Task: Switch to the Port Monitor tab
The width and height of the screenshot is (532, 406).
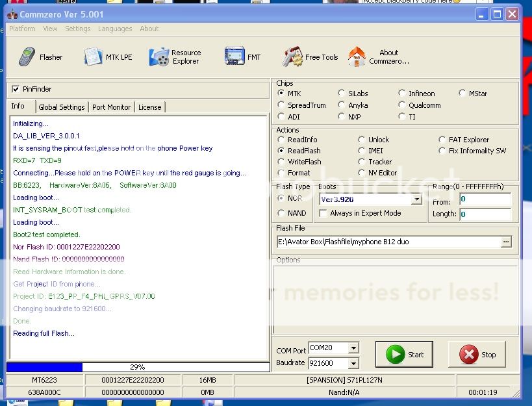Action: [x=111, y=107]
